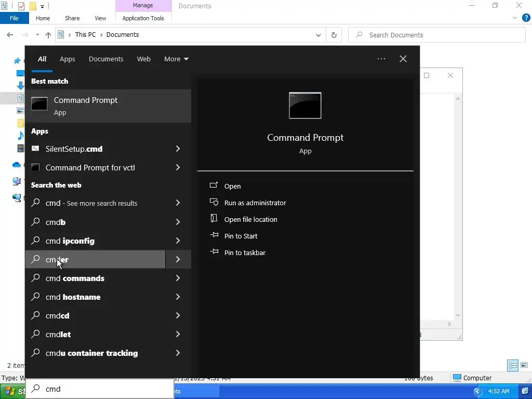Click the Pin to taskbar pin icon
The image size is (532, 399).
point(214,251)
